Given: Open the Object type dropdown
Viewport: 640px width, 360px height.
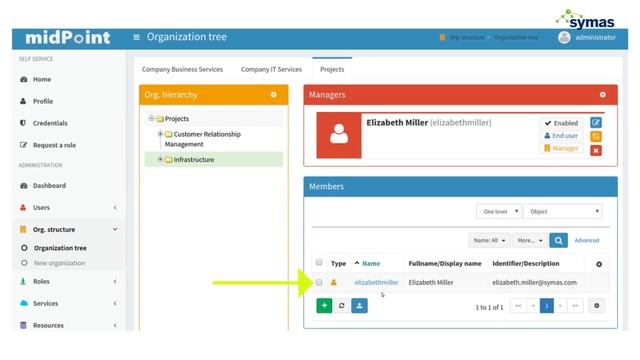Looking at the screenshot, I should 563,211.
